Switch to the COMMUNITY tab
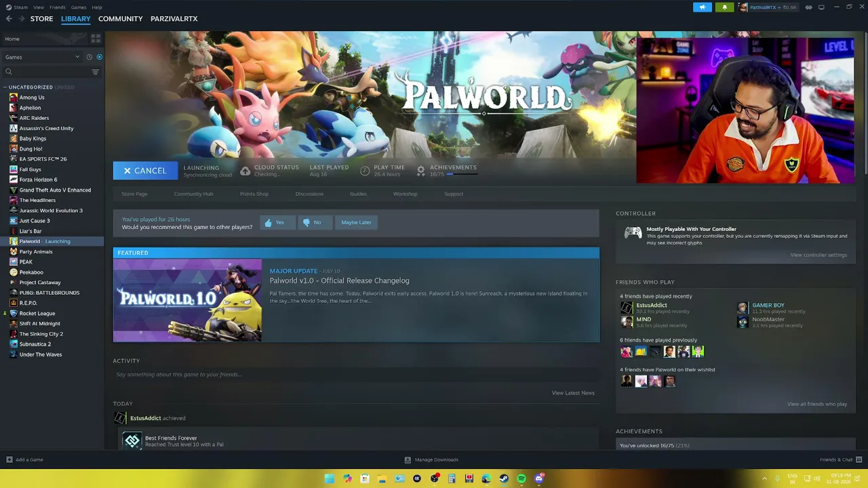This screenshot has width=868, height=488. tap(120, 19)
